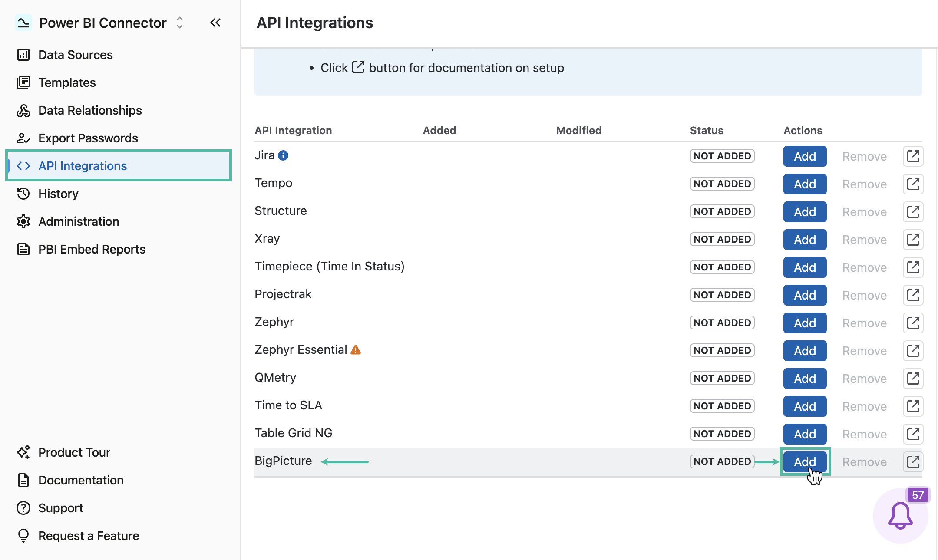Click the Jira info icon
The height and width of the screenshot is (560, 938).
[x=283, y=155]
